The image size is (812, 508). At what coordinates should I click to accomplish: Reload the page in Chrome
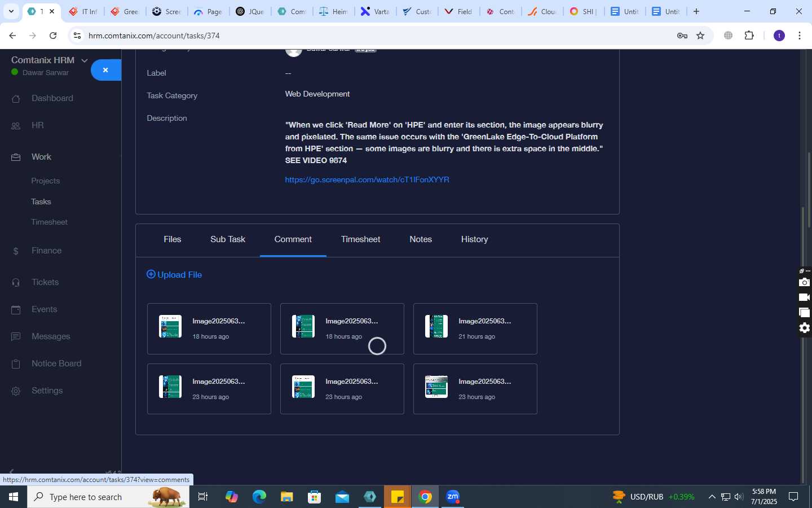(x=53, y=36)
